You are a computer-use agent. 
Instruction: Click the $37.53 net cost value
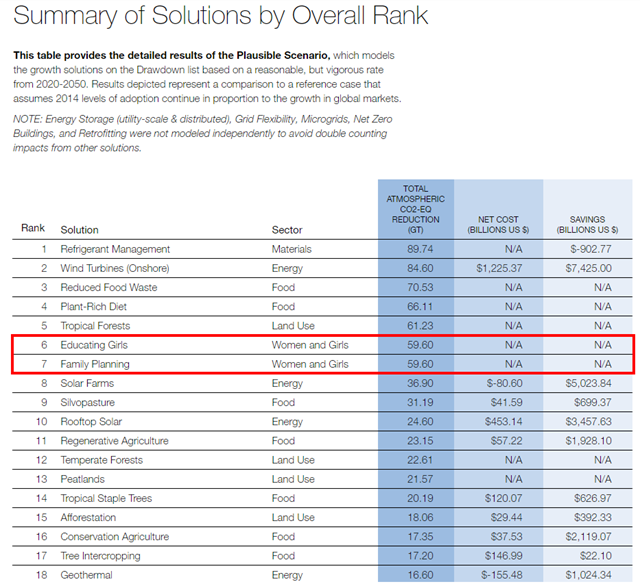tap(507, 537)
